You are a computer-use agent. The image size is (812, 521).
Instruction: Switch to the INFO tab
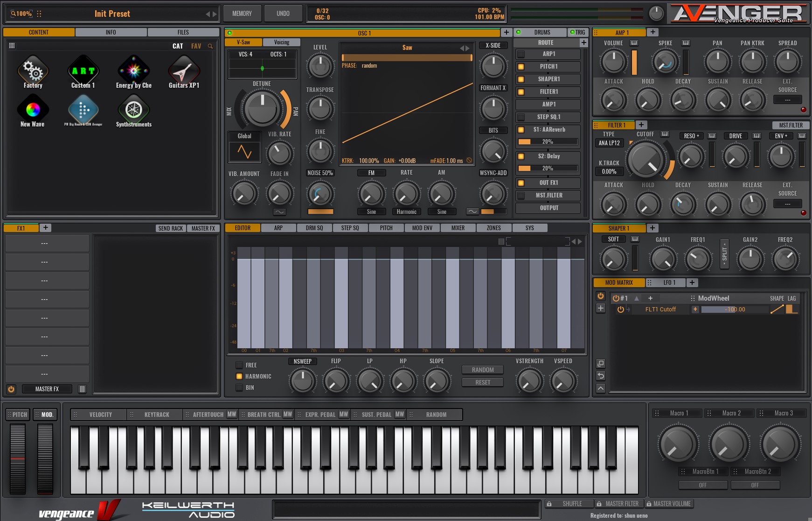(111, 32)
